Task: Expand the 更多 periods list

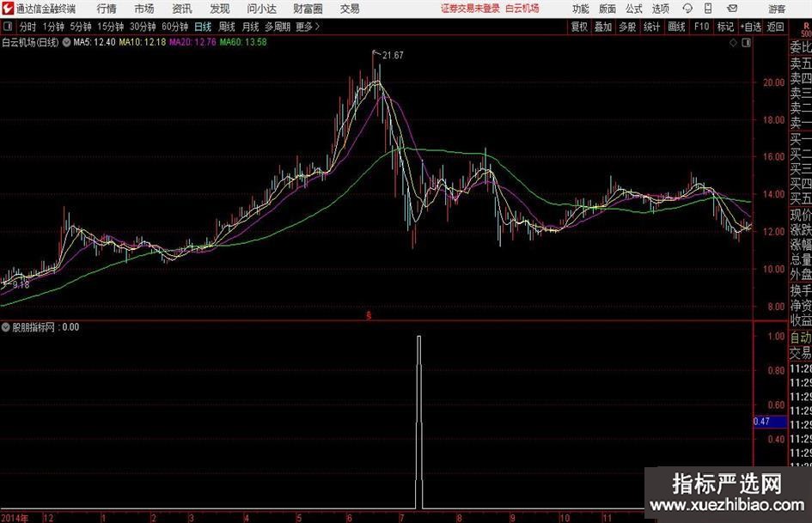Action: 308,27
